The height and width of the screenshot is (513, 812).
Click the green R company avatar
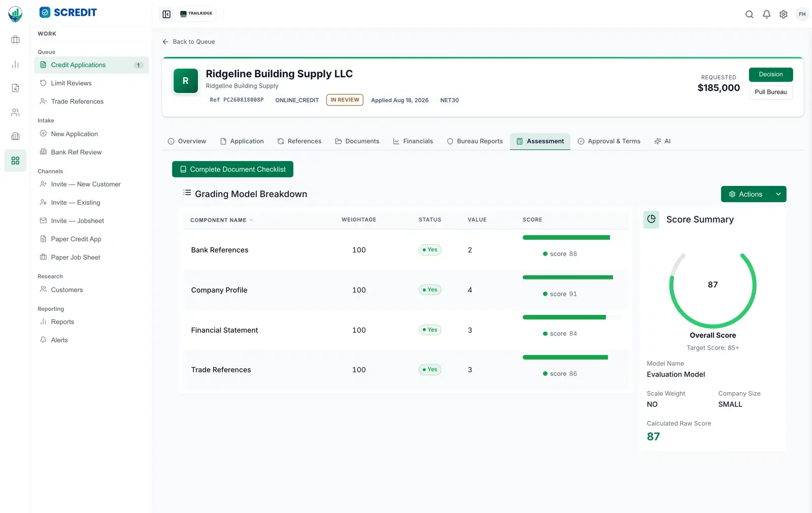(x=186, y=81)
